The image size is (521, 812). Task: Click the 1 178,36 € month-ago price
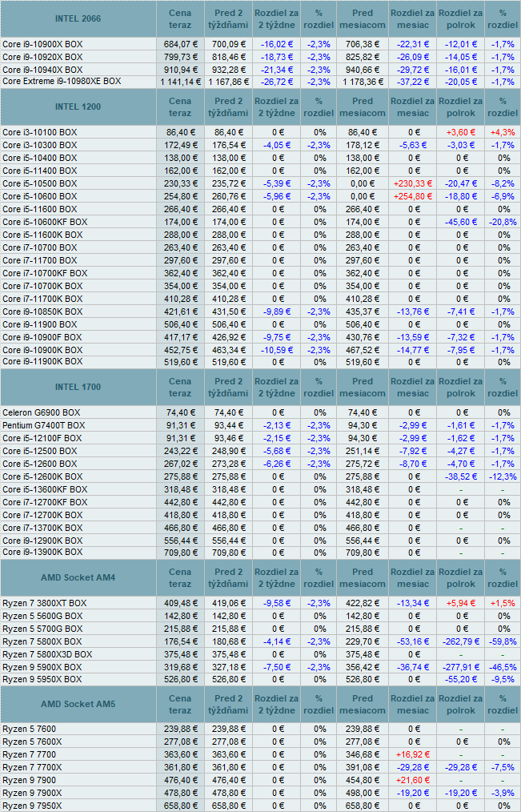363,82
